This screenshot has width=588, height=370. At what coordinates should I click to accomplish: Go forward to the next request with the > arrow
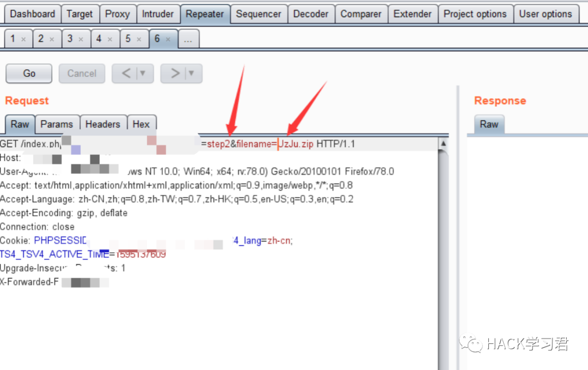175,73
